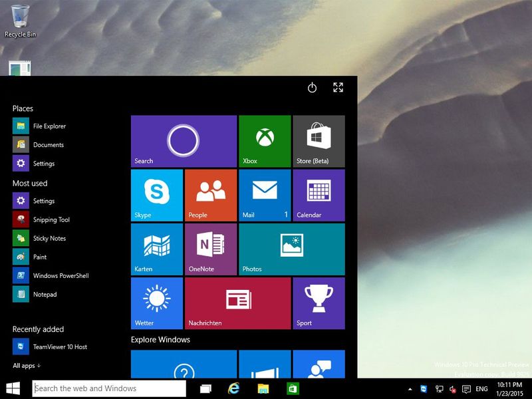Open the Recycle Bin on desktop

20,21
